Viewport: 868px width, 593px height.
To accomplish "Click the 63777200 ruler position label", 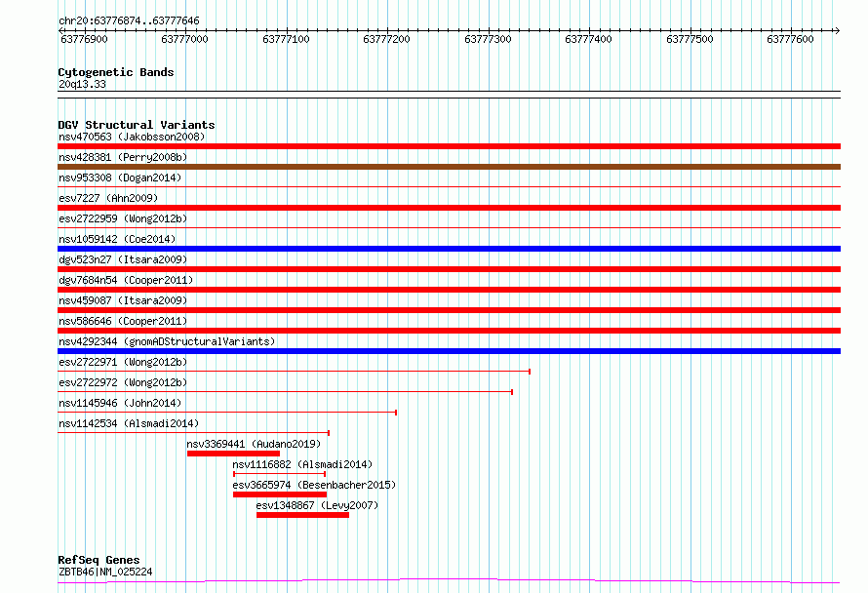I will (x=386, y=39).
